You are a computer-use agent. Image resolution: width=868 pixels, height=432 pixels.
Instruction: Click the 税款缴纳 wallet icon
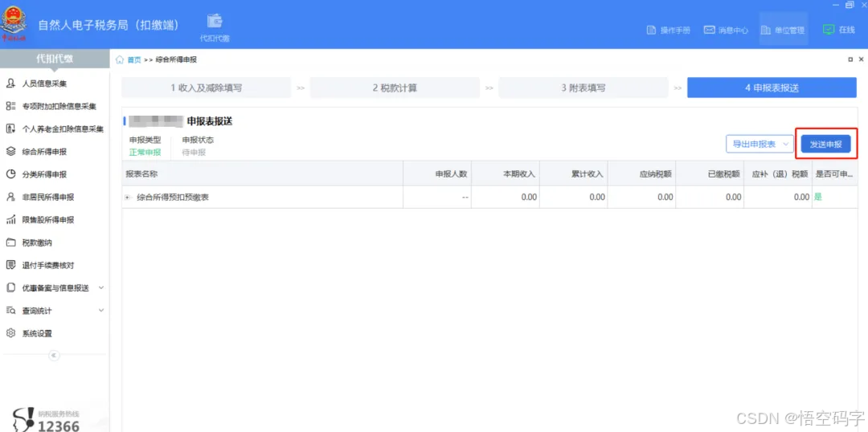click(x=10, y=242)
